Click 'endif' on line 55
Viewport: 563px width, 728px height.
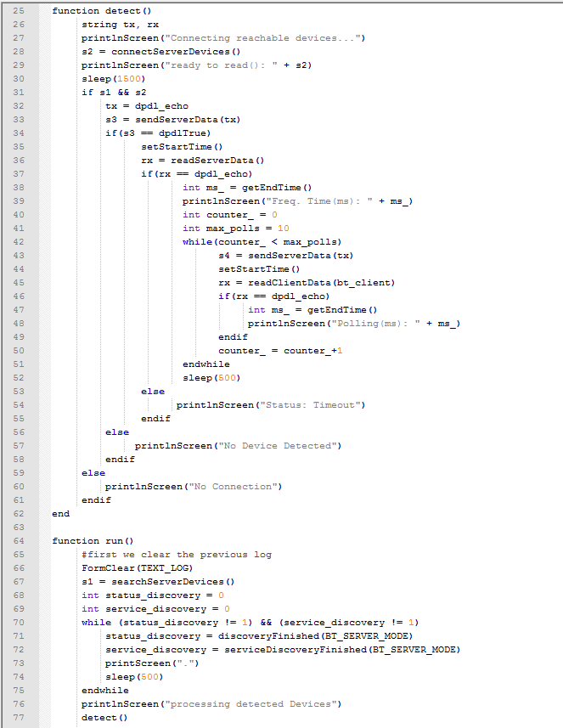click(155, 419)
